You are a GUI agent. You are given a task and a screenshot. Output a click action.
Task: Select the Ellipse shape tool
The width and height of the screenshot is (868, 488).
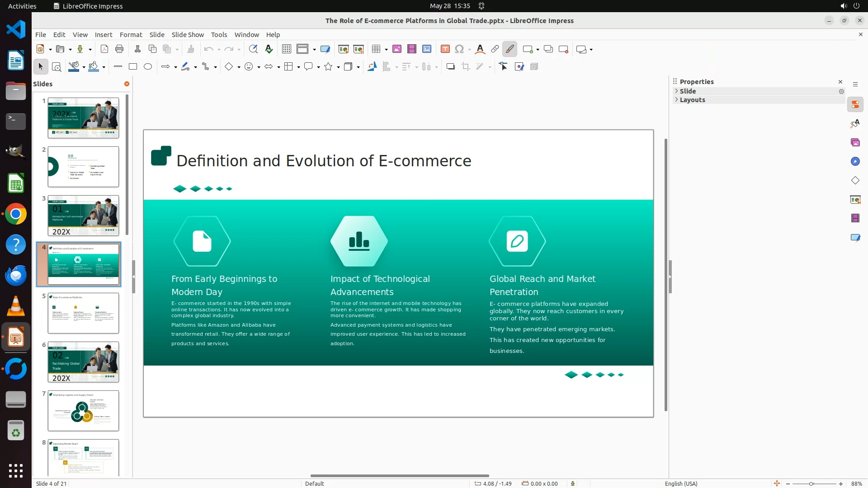pyautogui.click(x=148, y=67)
